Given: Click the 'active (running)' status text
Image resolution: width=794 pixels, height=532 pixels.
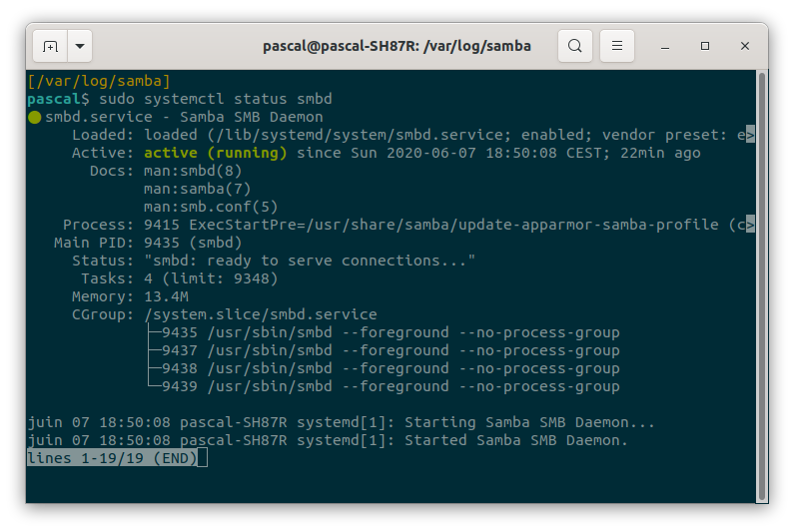Looking at the screenshot, I should [x=215, y=153].
